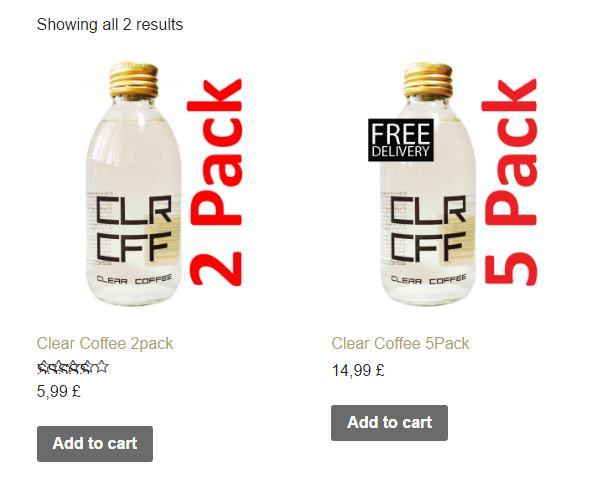Viewport: 597px width, 484px height.
Task: Click the Showing all 2 results text
Action: pos(110,25)
